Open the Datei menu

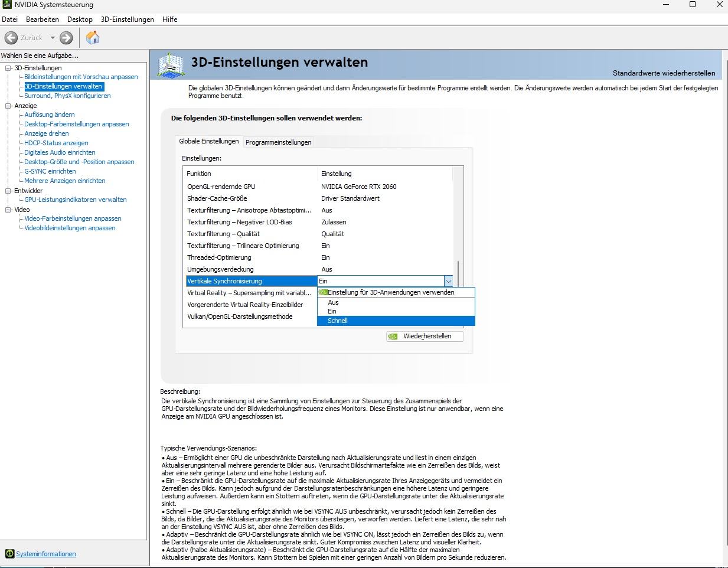click(10, 19)
